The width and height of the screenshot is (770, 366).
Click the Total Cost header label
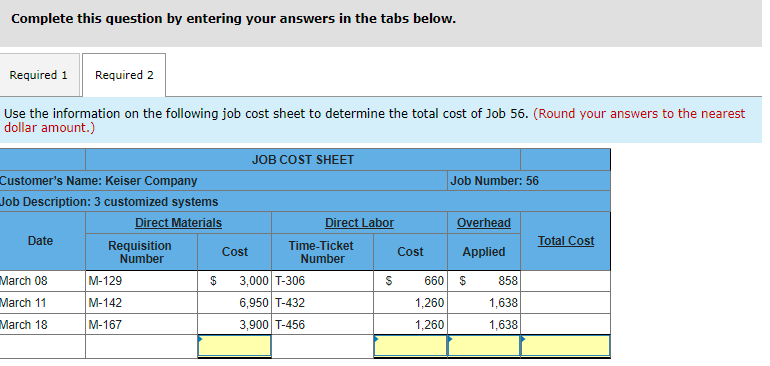566,241
